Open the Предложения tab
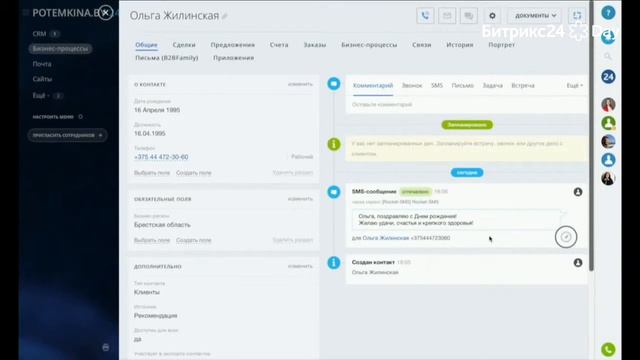 (x=233, y=45)
